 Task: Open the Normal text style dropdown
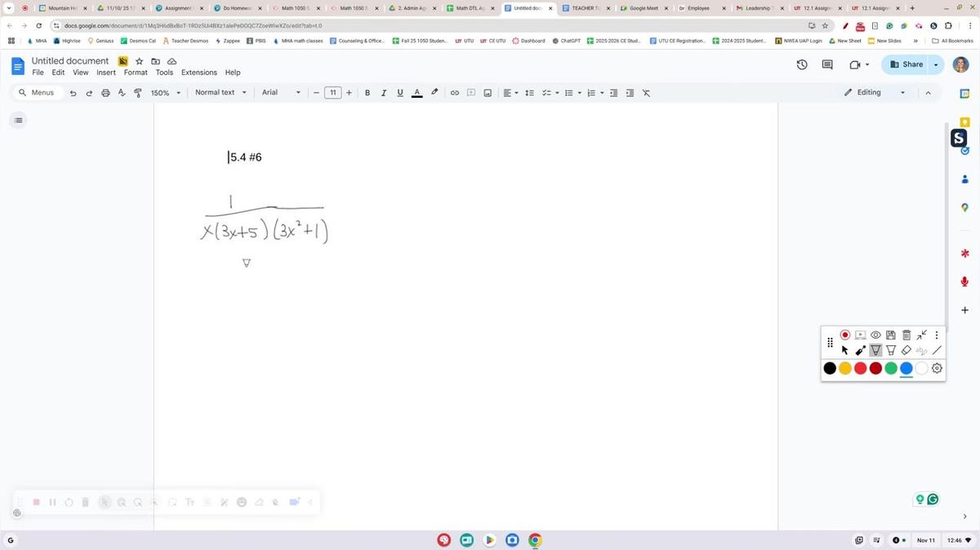pyautogui.click(x=217, y=92)
